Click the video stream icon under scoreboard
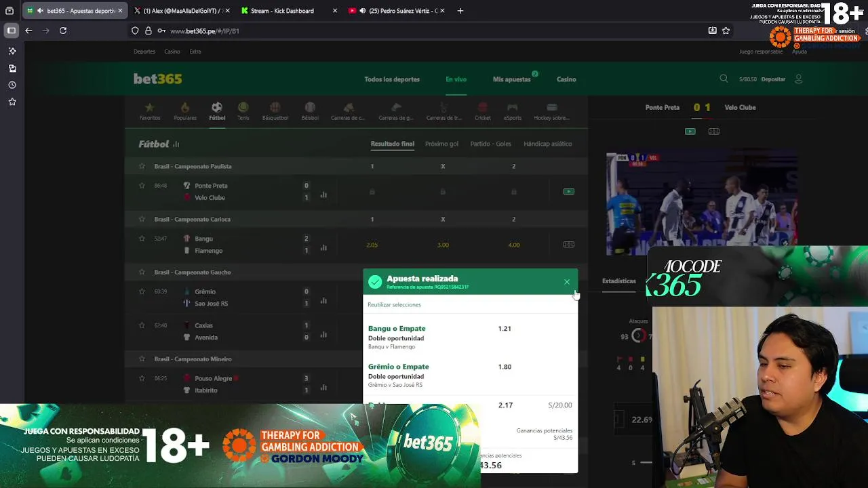This screenshot has width=868, height=488. pos(690,131)
